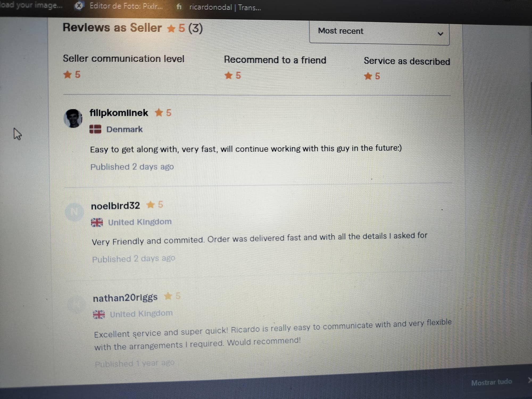Image resolution: width=532 pixels, height=399 pixels.
Task: Click the Service as described star rating
Action: (372, 76)
